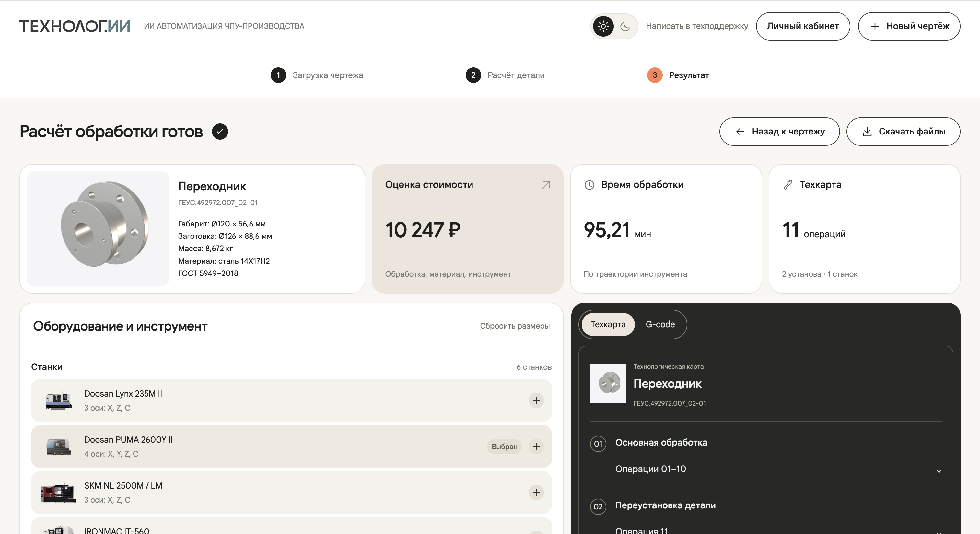The height and width of the screenshot is (534, 980).
Task: Click the 10 247 ₽ cost value
Action: coord(423,230)
